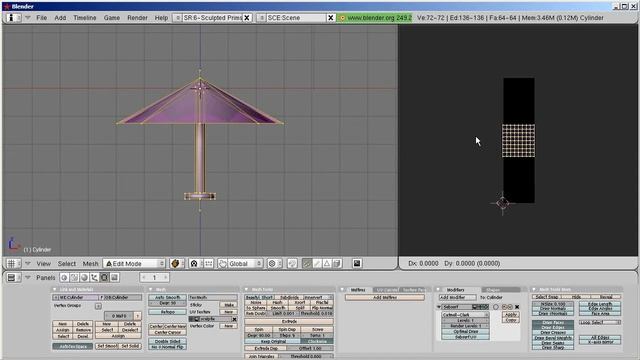This screenshot has height=360, width=640.
Task: Toggle the Draw Faces option
Action: pos(553,322)
